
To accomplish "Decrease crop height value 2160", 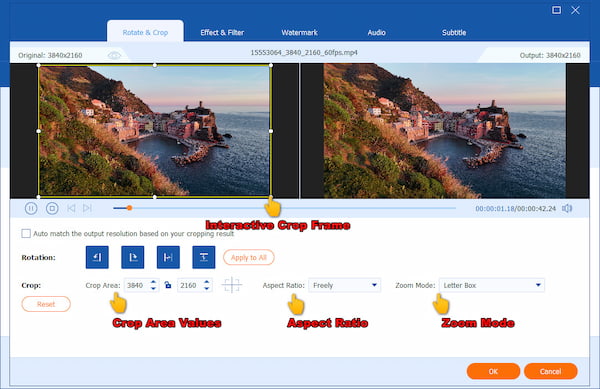I will 207,288.
